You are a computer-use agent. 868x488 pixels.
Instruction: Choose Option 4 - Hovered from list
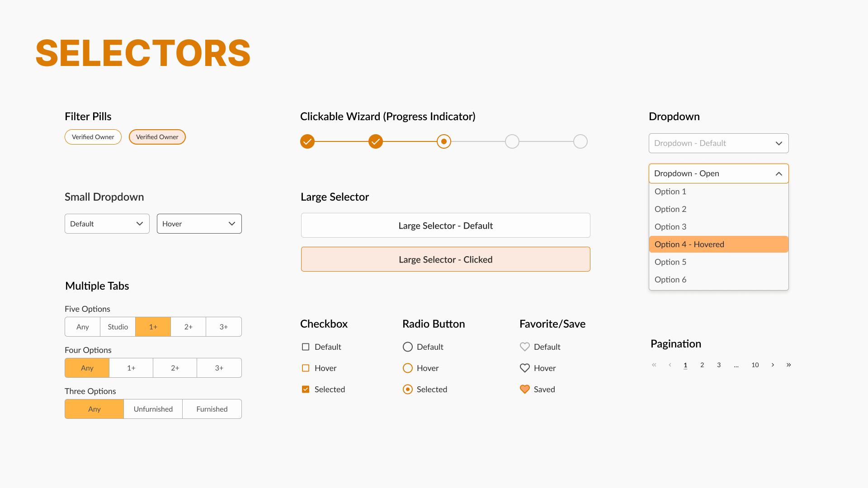tap(718, 244)
